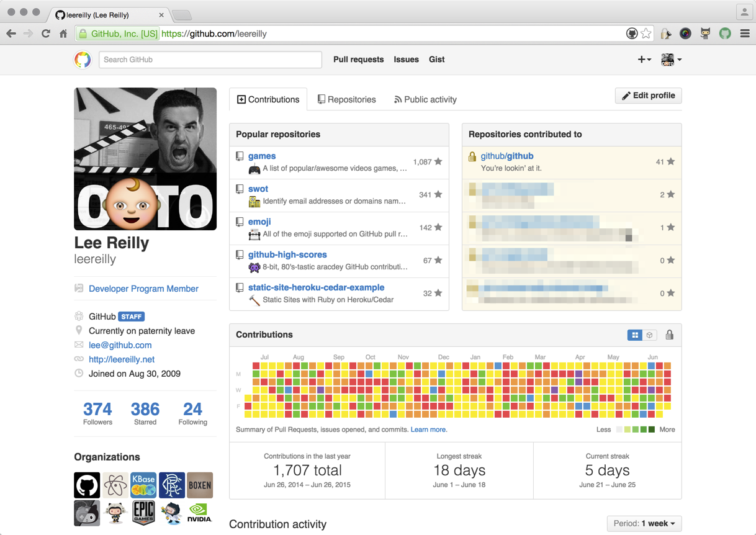
Task: Click the repo book icon beside emoji
Action: (x=240, y=222)
